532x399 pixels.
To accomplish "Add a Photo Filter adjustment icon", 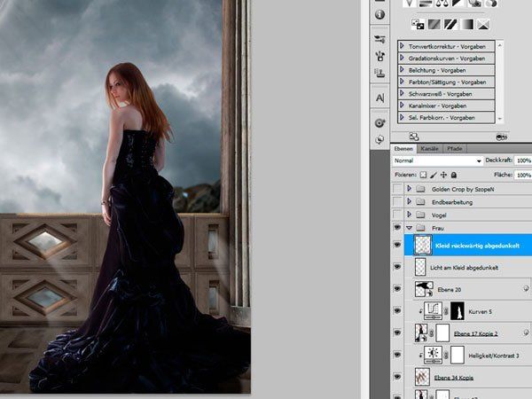I will (474, 3).
